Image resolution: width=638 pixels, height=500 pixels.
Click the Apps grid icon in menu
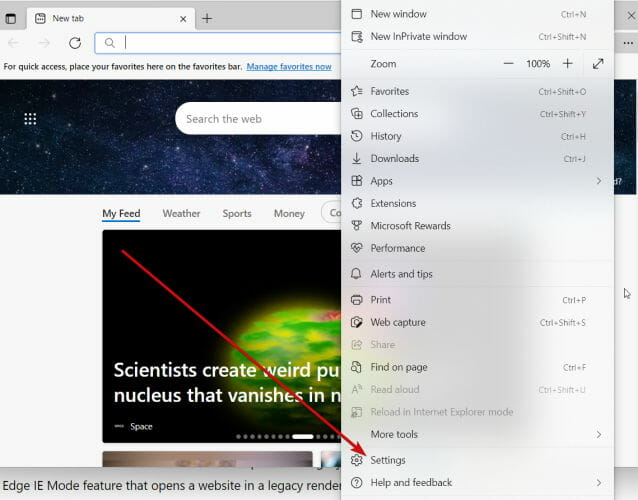pos(357,181)
